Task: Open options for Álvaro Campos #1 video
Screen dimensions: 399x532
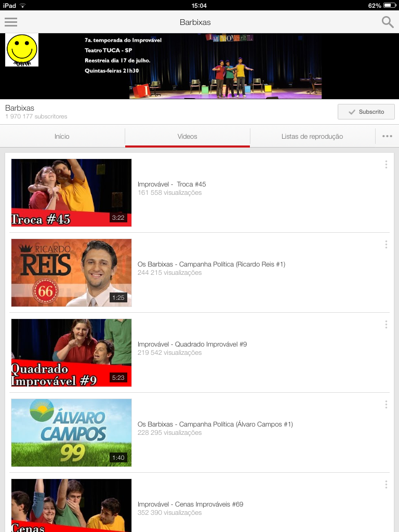Action: pos(386,404)
